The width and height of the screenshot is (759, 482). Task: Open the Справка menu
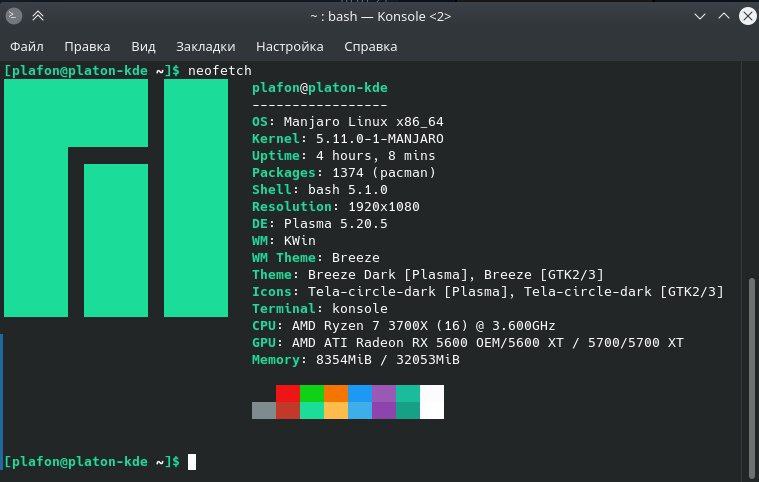[371, 46]
